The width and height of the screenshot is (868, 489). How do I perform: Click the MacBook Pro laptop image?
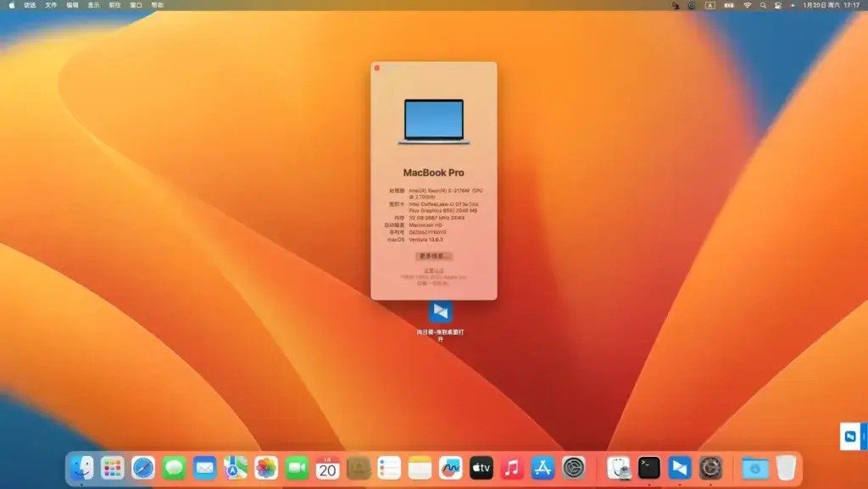pyautogui.click(x=434, y=122)
